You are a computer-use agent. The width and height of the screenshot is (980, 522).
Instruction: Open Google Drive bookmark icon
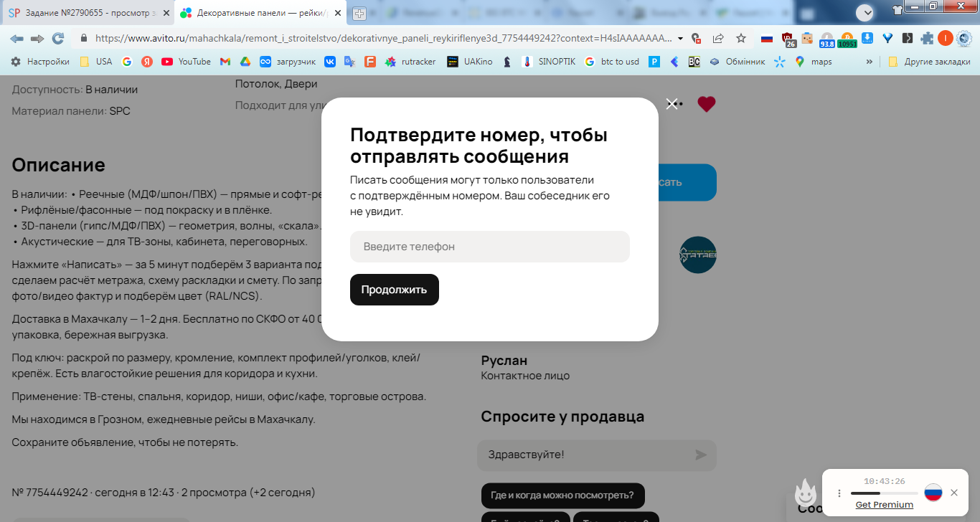(x=245, y=62)
